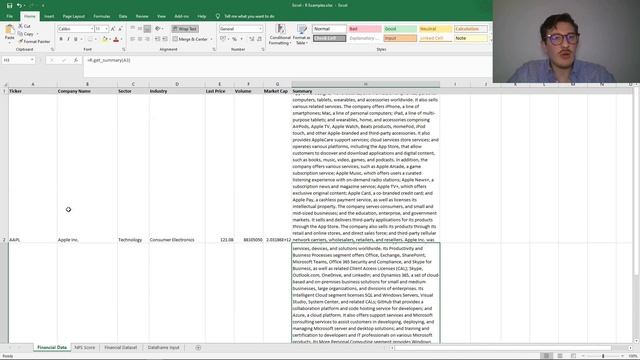Apply the Bad cell style
Screen dimensions: 640x360
(x=365, y=29)
